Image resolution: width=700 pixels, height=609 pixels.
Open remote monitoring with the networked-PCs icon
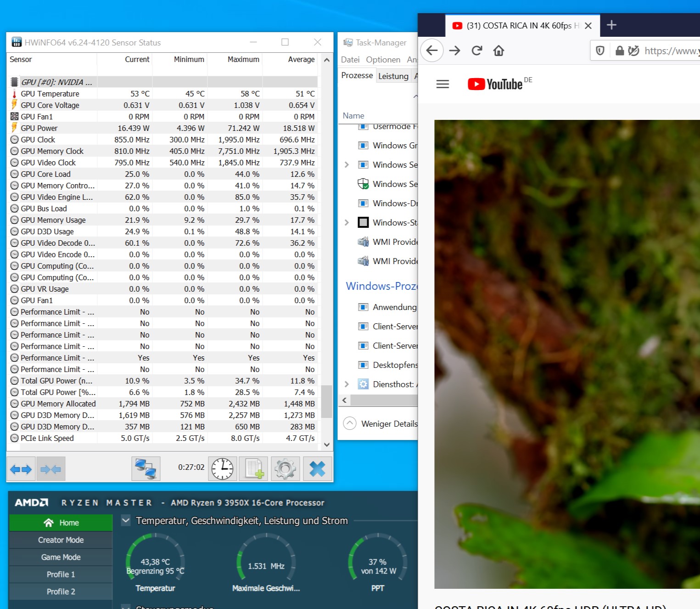pyautogui.click(x=146, y=468)
